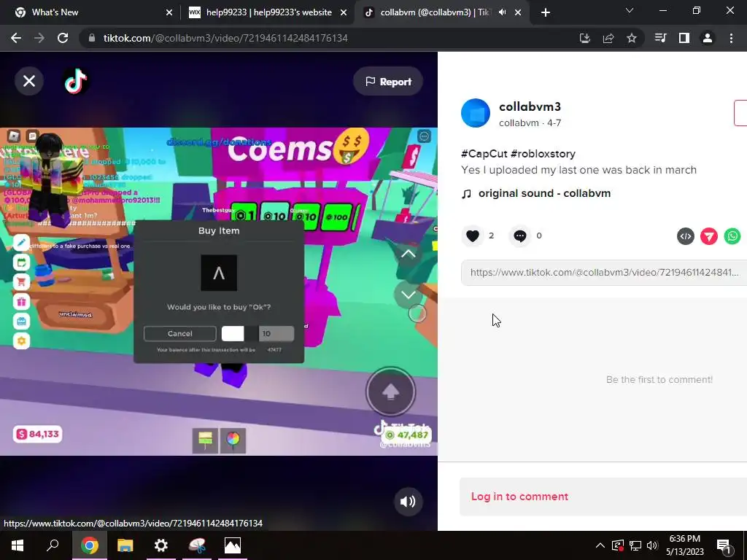Viewport: 747px width, 560px height.
Task: Open a new browser tab
Action: tap(546, 12)
